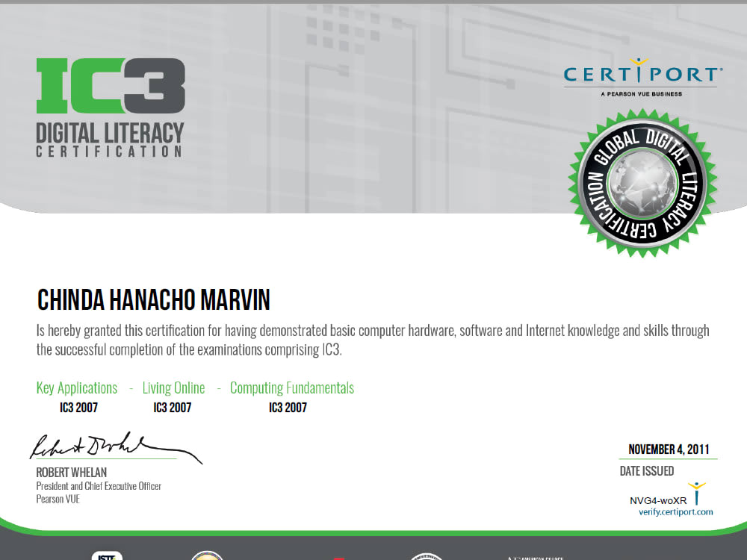Image resolution: width=747 pixels, height=560 pixels.
Task: Click IC3 2007 under Living Online
Action: [x=172, y=408]
